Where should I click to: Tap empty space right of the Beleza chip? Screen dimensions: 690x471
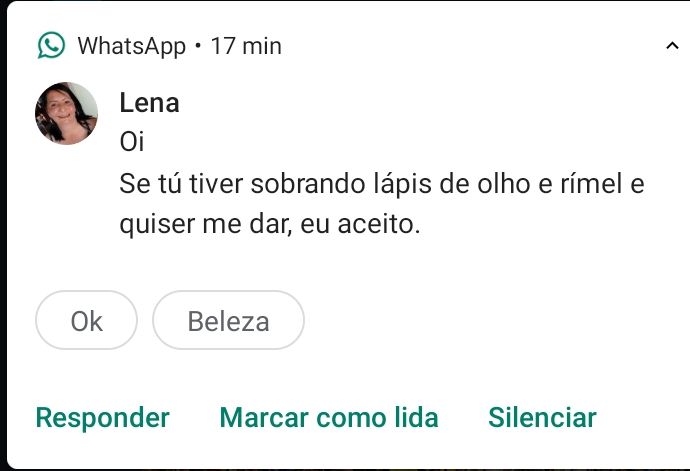pyautogui.click(x=480, y=321)
